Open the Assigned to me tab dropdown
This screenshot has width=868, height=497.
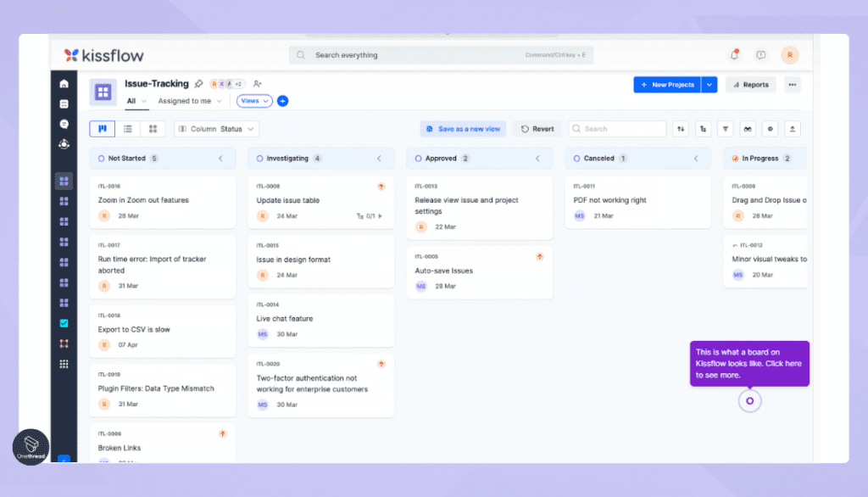(x=190, y=101)
